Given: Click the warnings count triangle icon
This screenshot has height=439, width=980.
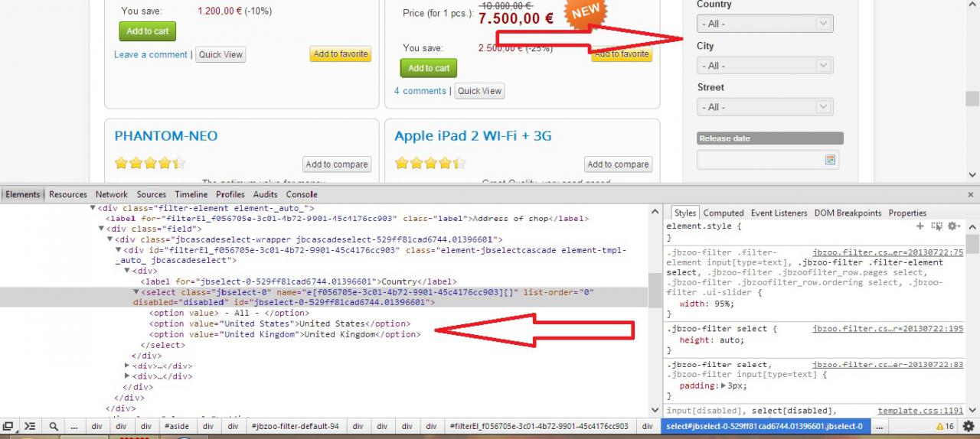Looking at the screenshot, I should click(x=939, y=426).
